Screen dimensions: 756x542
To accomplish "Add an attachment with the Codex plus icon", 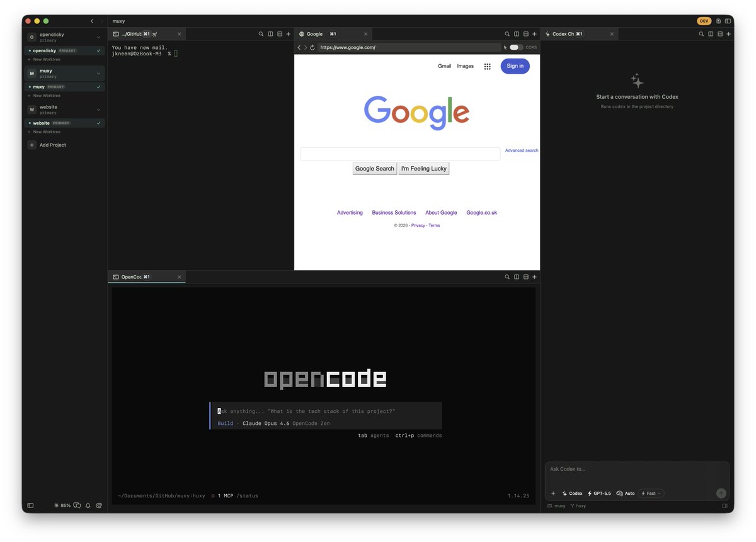I will click(x=553, y=494).
